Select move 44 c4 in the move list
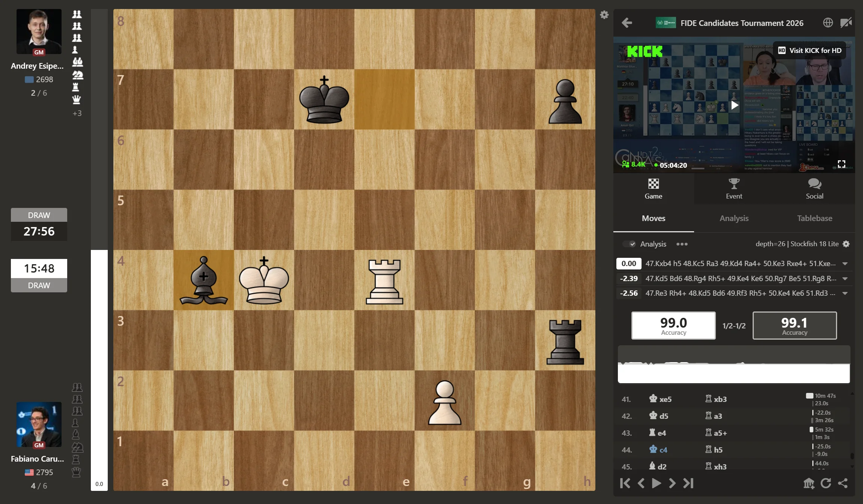 (x=663, y=450)
